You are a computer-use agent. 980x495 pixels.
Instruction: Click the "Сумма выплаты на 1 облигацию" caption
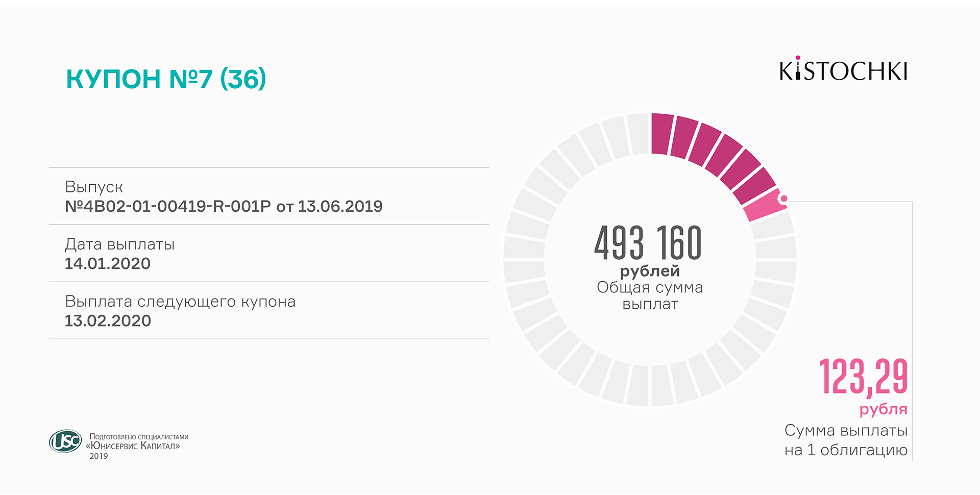click(x=846, y=440)
